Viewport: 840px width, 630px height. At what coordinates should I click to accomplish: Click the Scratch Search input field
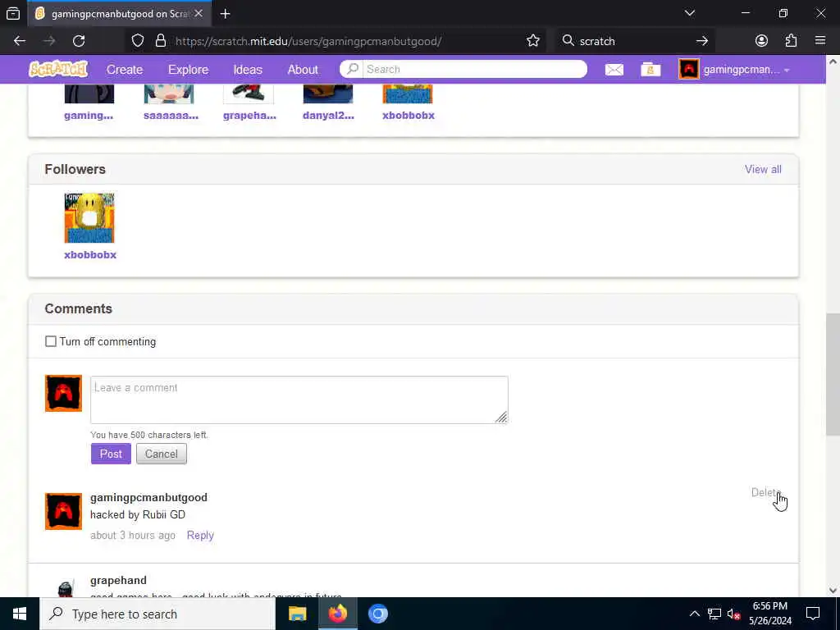tap(475, 69)
